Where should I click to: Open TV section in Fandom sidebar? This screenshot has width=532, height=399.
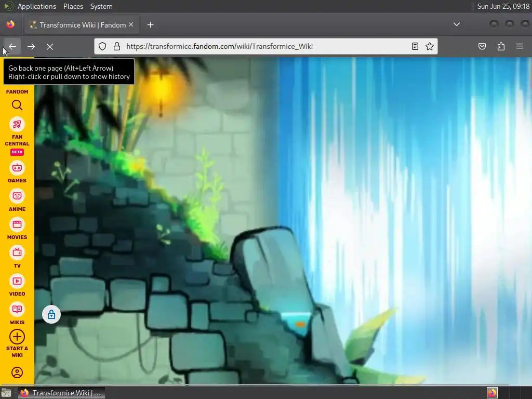click(17, 257)
